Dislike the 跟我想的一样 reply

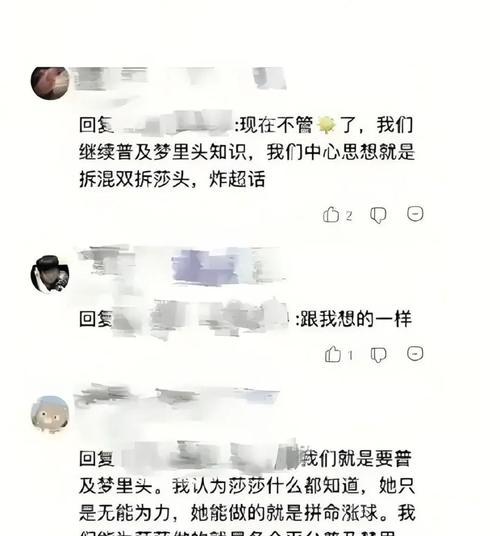(x=379, y=354)
